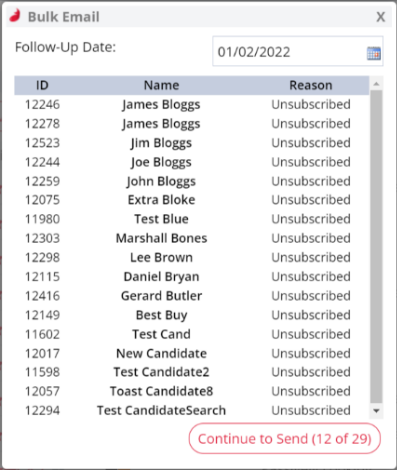Sort by the Reason column header
This screenshot has height=470, width=397.
point(311,85)
